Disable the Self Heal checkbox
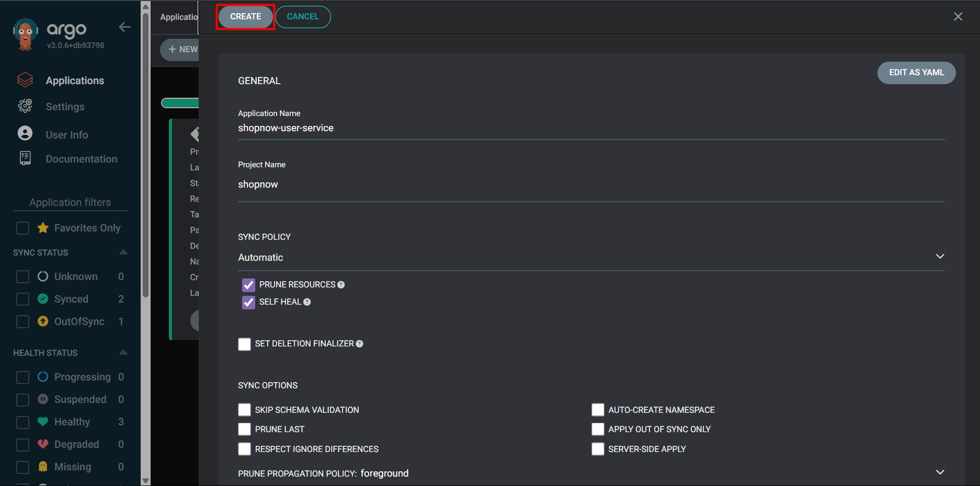Image resolution: width=980 pixels, height=486 pixels. pyautogui.click(x=248, y=302)
